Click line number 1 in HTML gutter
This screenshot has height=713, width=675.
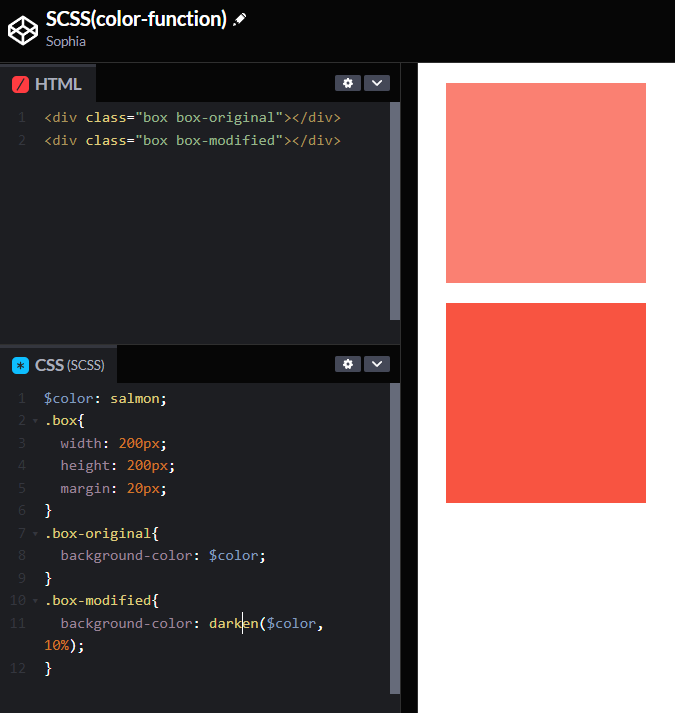pyautogui.click(x=22, y=118)
